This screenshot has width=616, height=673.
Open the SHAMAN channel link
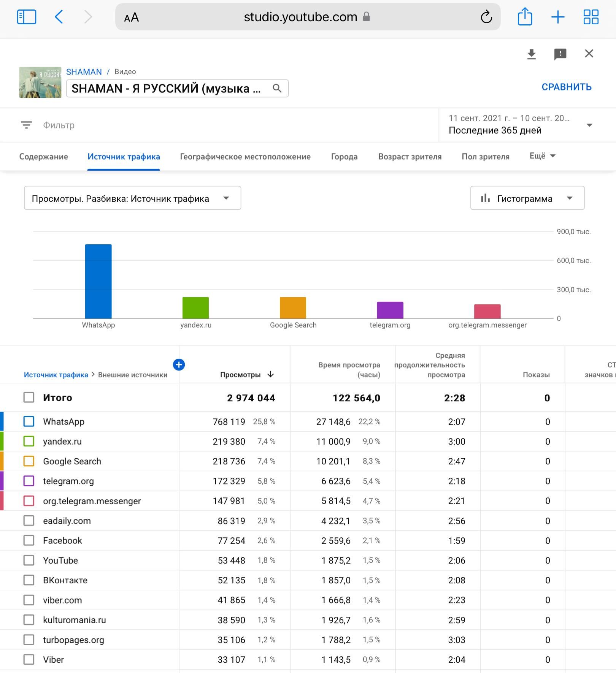point(84,72)
